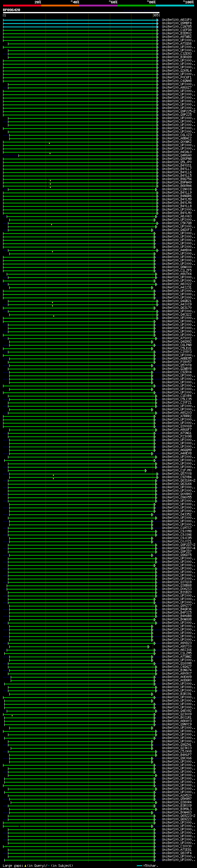Select the purple ~60% identity legend segment
197x868 pixels.
[x=99, y=6]
